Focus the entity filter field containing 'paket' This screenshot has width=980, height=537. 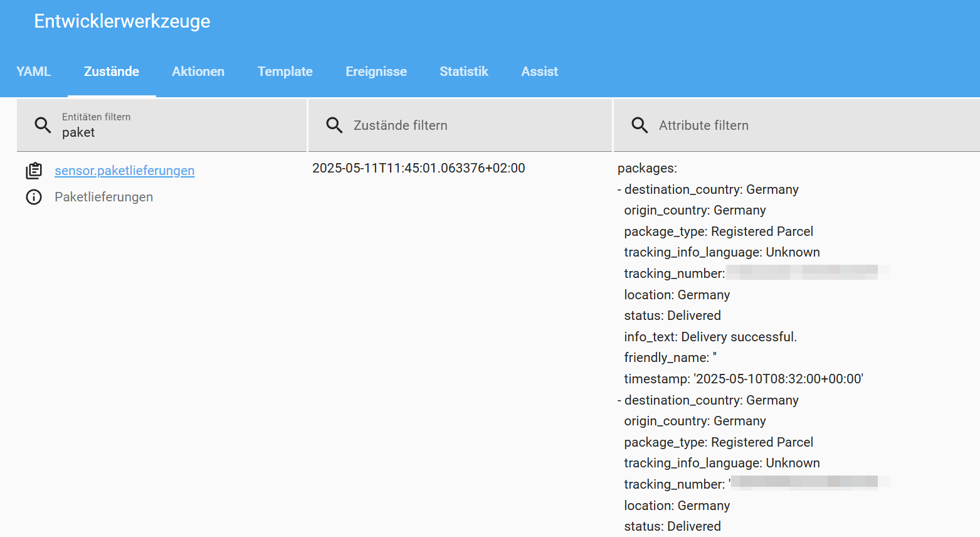tap(176, 132)
